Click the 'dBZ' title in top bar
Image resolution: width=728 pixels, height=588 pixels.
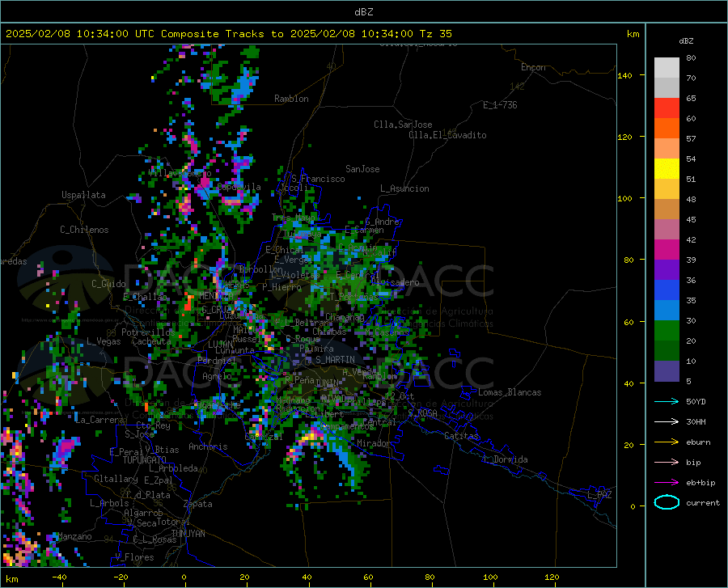tap(363, 12)
